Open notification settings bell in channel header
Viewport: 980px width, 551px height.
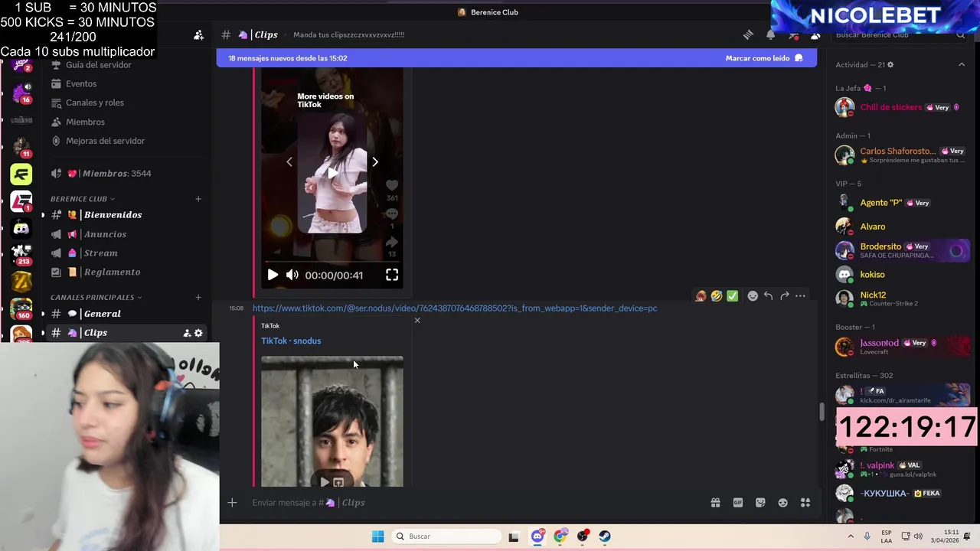771,34
